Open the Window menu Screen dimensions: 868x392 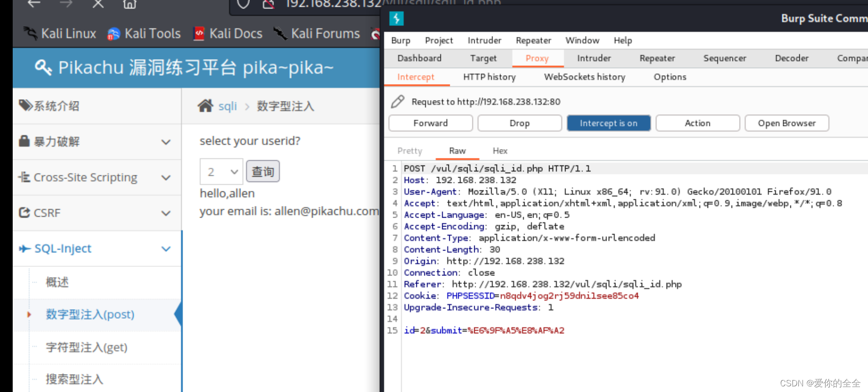(582, 40)
